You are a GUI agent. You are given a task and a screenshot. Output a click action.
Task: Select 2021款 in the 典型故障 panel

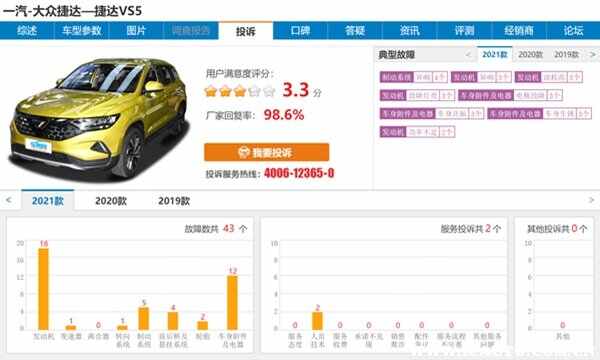(494, 55)
